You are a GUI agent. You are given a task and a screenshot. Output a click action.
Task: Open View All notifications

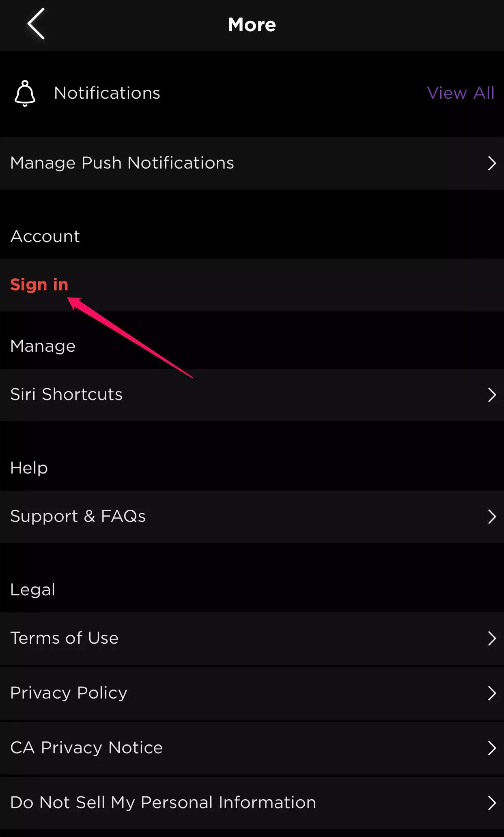click(x=461, y=93)
